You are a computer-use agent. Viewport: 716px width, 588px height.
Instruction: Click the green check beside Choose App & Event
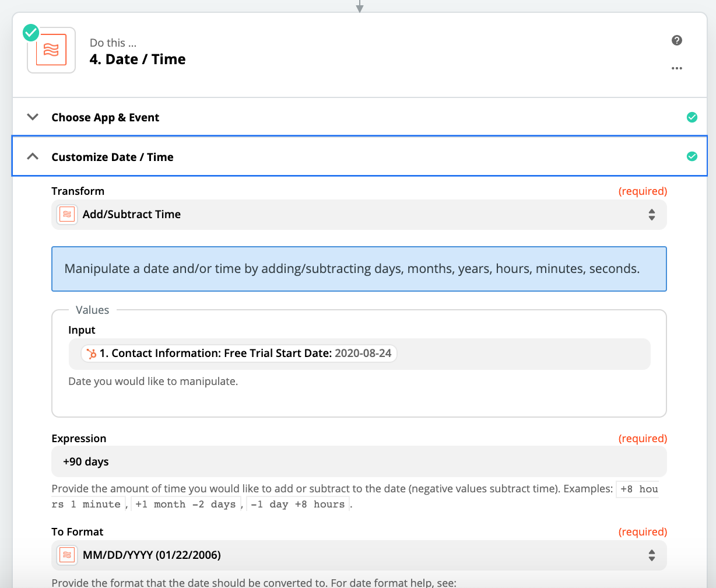pyautogui.click(x=692, y=117)
